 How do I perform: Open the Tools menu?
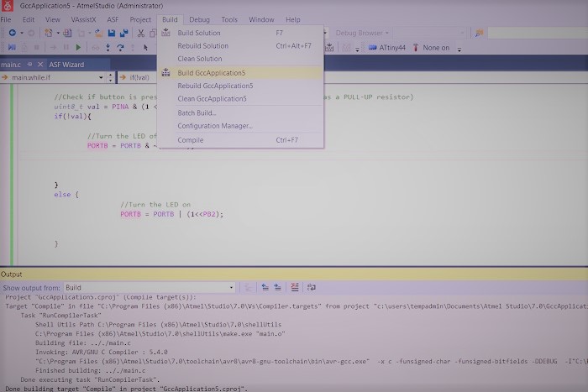229,19
